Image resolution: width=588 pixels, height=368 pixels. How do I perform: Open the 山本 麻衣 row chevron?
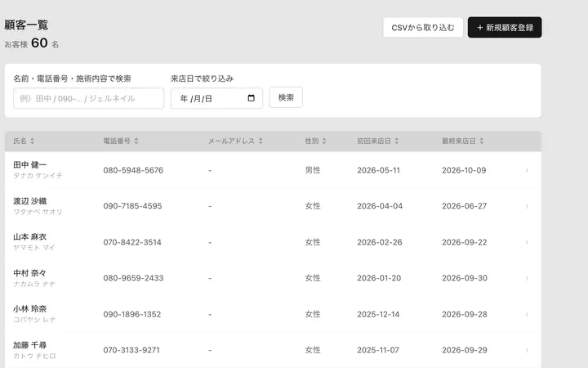[x=527, y=242]
